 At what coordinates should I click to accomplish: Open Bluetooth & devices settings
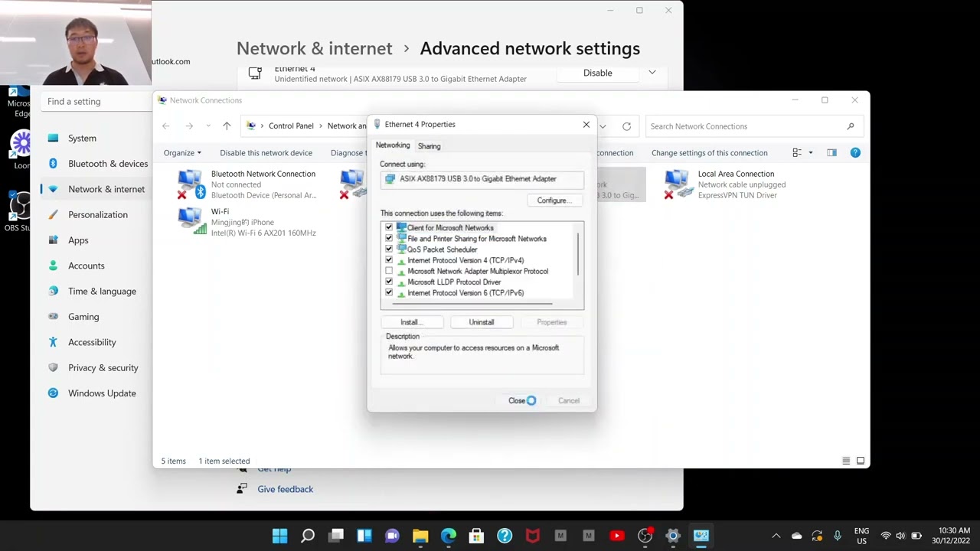(x=108, y=164)
